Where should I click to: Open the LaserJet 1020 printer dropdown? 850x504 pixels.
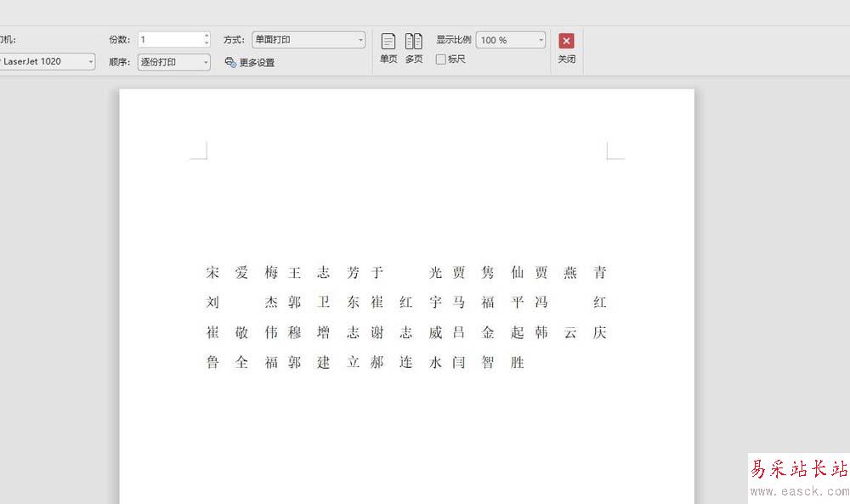point(46,62)
